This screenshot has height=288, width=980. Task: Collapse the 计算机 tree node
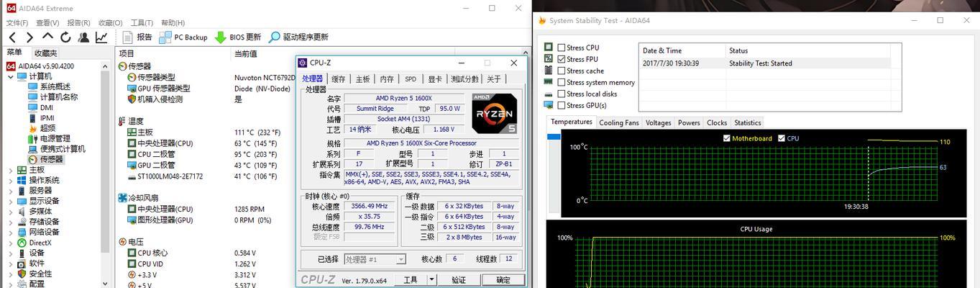tap(10, 76)
